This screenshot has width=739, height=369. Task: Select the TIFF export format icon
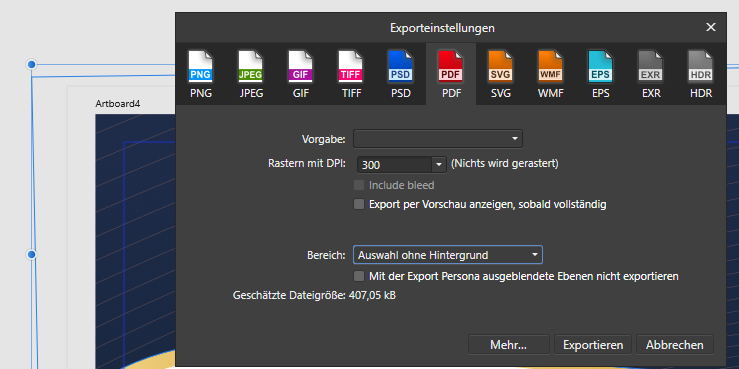[351, 67]
